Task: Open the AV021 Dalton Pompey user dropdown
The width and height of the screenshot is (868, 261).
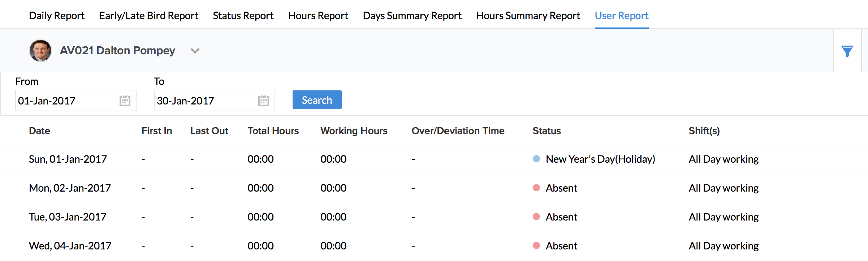Action: [117, 51]
